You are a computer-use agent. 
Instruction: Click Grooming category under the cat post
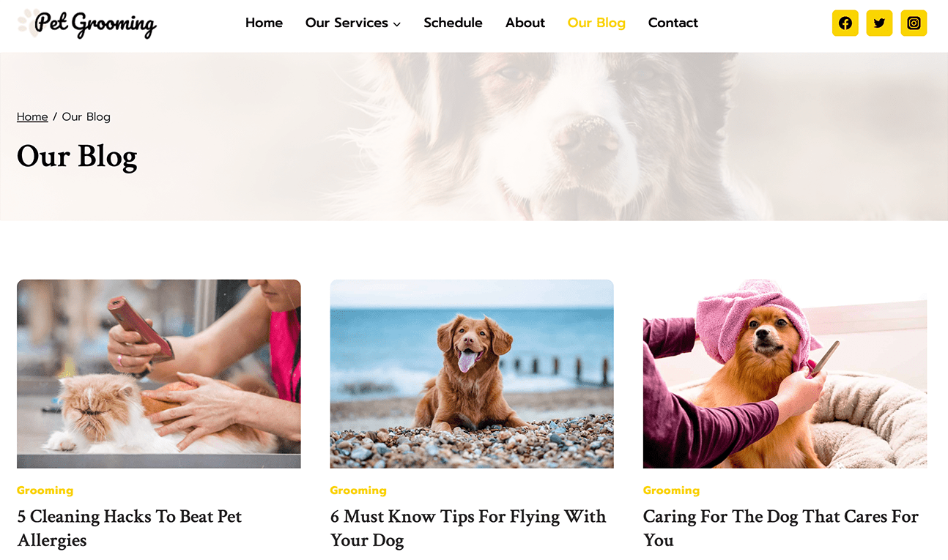(45, 490)
